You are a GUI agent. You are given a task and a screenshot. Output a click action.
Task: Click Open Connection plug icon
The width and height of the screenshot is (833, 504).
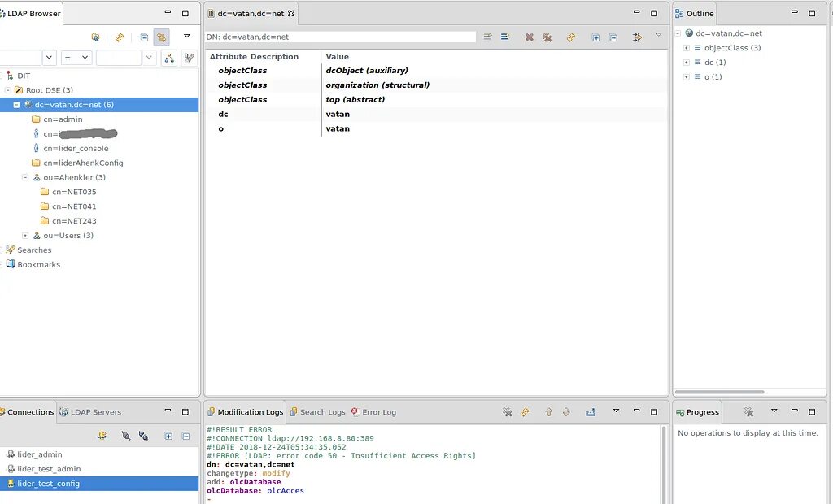pyautogui.click(x=126, y=436)
